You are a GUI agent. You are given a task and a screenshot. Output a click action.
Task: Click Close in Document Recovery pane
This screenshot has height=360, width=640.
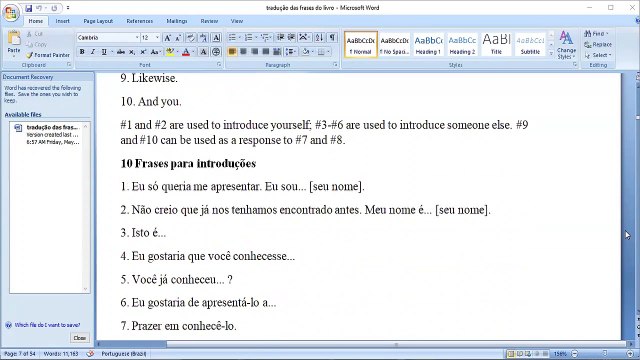[x=80, y=338]
